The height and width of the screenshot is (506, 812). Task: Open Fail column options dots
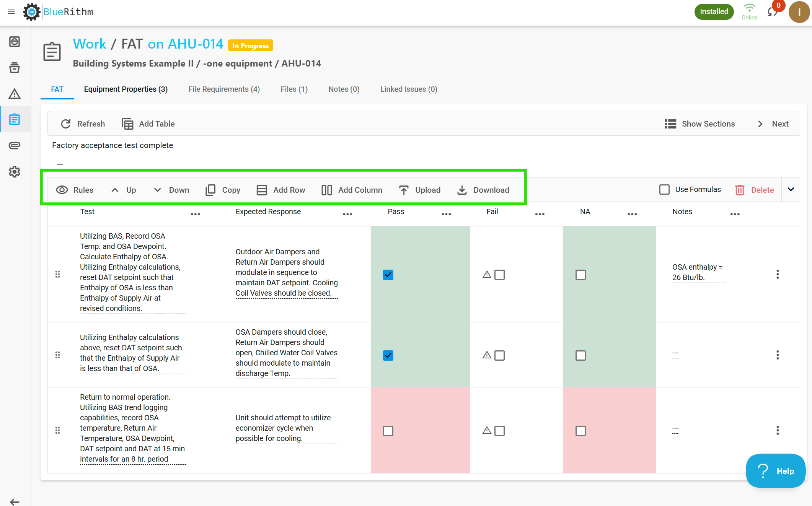540,214
